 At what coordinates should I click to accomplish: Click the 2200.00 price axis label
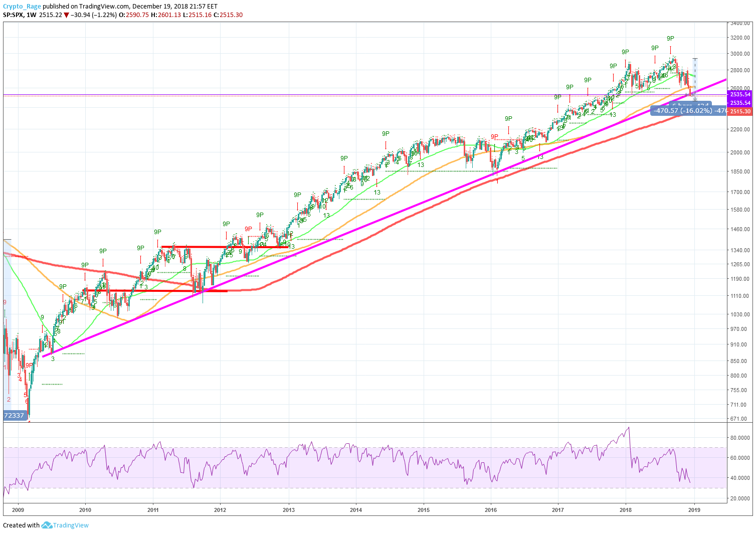point(740,129)
